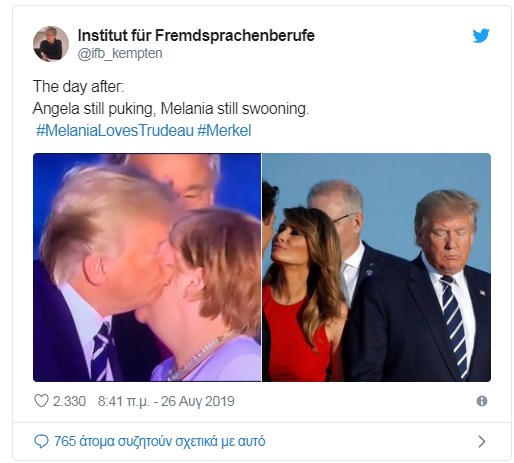The image size is (514, 463).
Task: Click the man's striped tie in right photo
Action: pyautogui.click(x=455, y=325)
